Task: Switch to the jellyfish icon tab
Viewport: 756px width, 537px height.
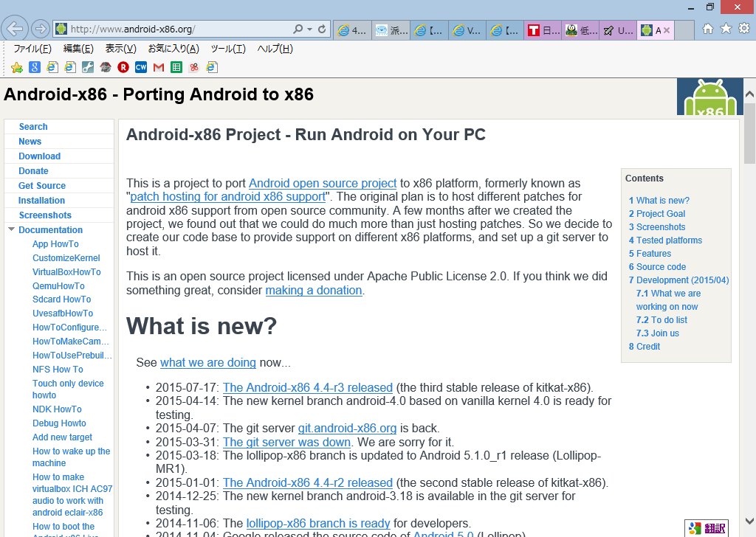Action: pos(391,30)
